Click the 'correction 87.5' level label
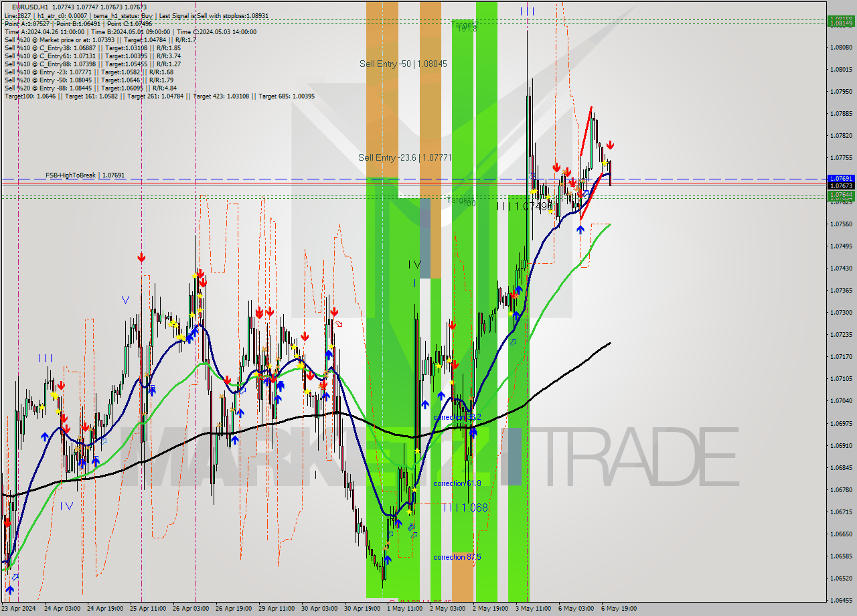This screenshot has height=616, width=857. pyautogui.click(x=457, y=557)
